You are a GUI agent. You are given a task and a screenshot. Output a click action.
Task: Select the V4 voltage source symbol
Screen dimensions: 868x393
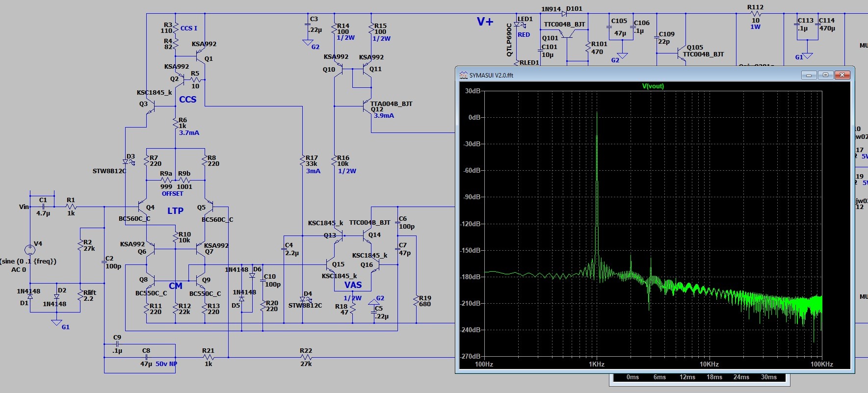(x=30, y=249)
